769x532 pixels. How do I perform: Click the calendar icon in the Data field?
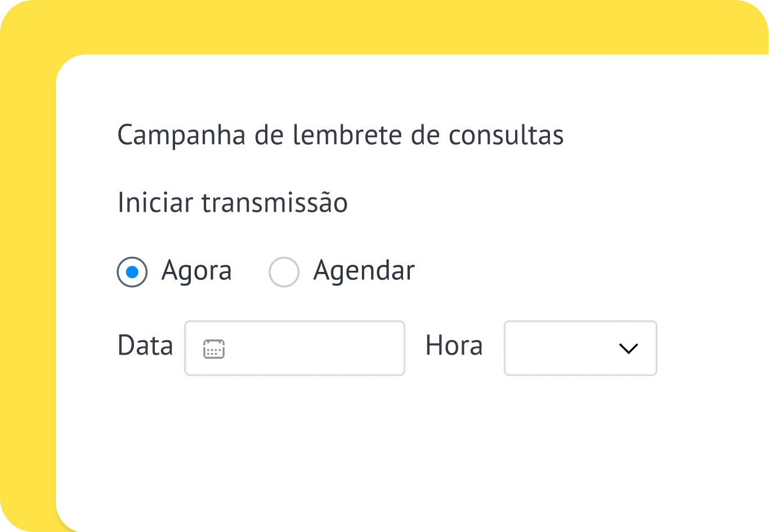click(x=214, y=349)
